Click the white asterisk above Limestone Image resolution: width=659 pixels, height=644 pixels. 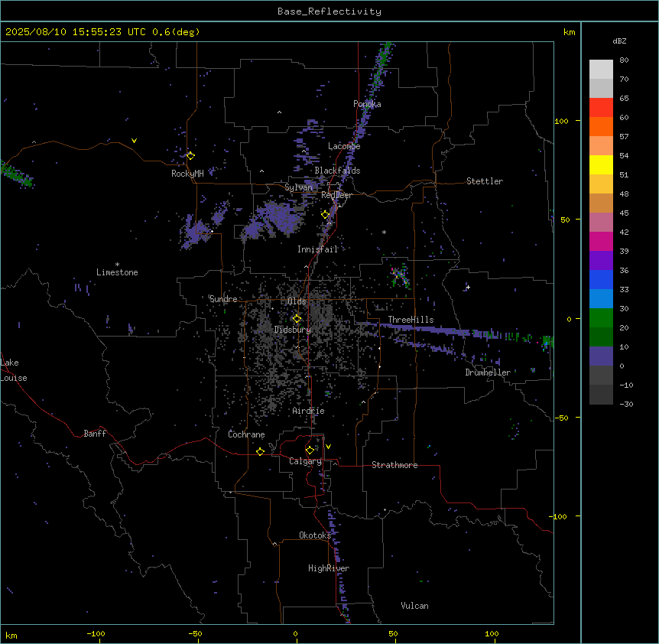(x=117, y=265)
